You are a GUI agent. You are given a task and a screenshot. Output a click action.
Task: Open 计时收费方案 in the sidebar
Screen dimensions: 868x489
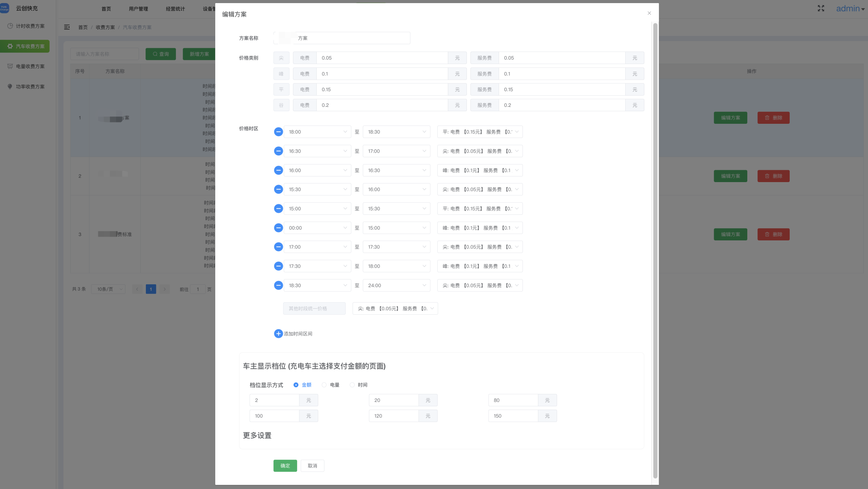[x=30, y=26]
